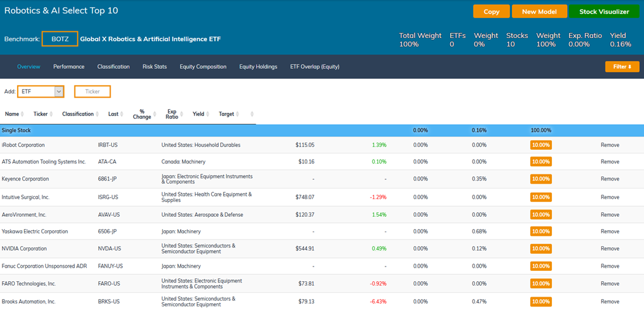Remove Keyence Corporation row

pyautogui.click(x=610, y=179)
